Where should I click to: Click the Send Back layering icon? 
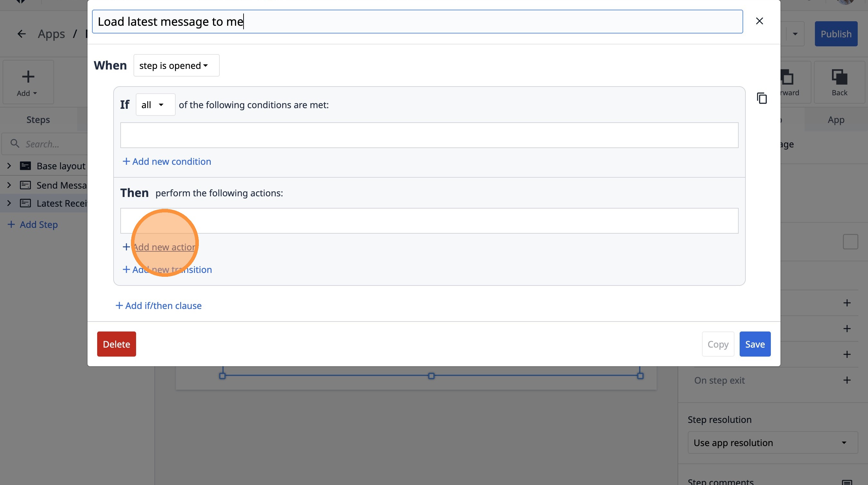point(839,78)
